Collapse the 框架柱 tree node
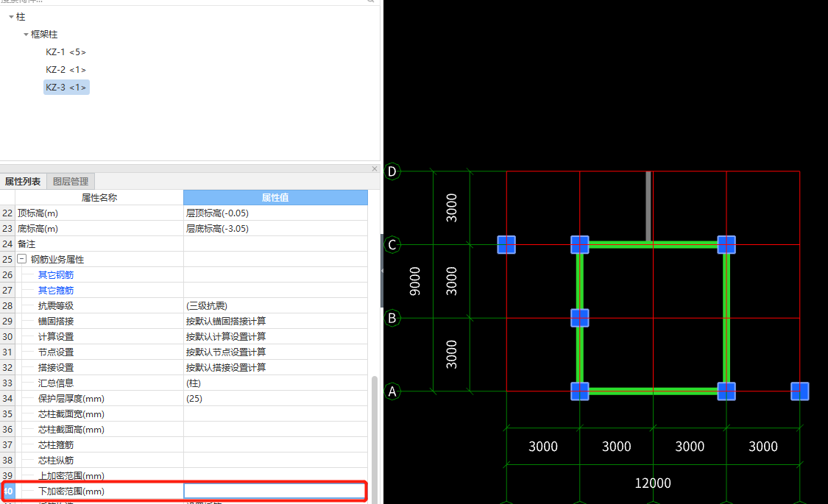The width and height of the screenshot is (828, 504). (x=26, y=35)
